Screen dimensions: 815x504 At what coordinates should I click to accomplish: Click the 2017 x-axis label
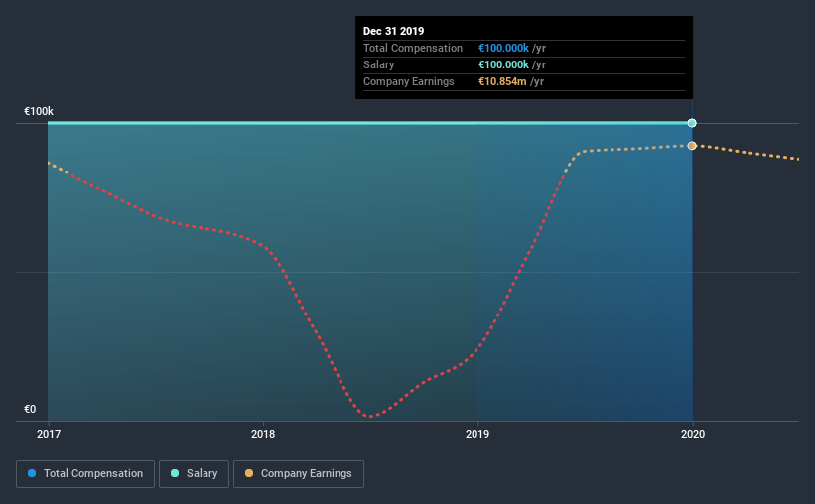pos(49,434)
